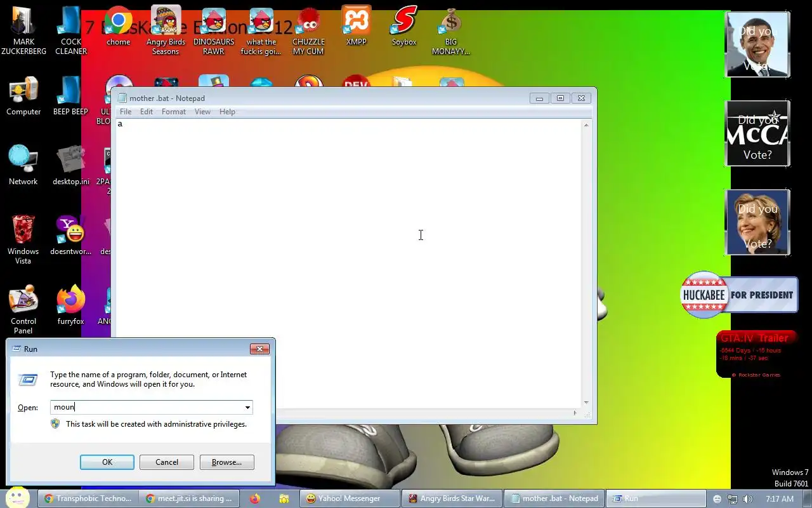Switch to mother .bat - Notepad taskbar button
The height and width of the screenshot is (508, 812).
554,498
